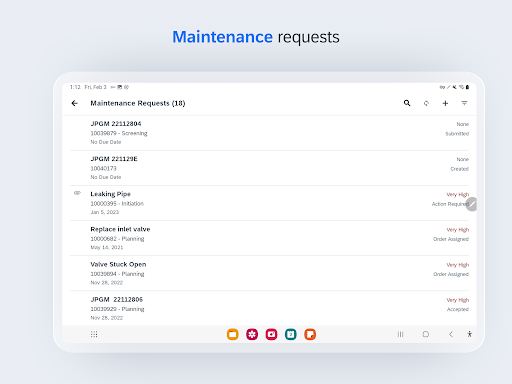Click Accepted status of JPGM 22112806
This screenshot has width=512, height=384.
tap(458, 309)
